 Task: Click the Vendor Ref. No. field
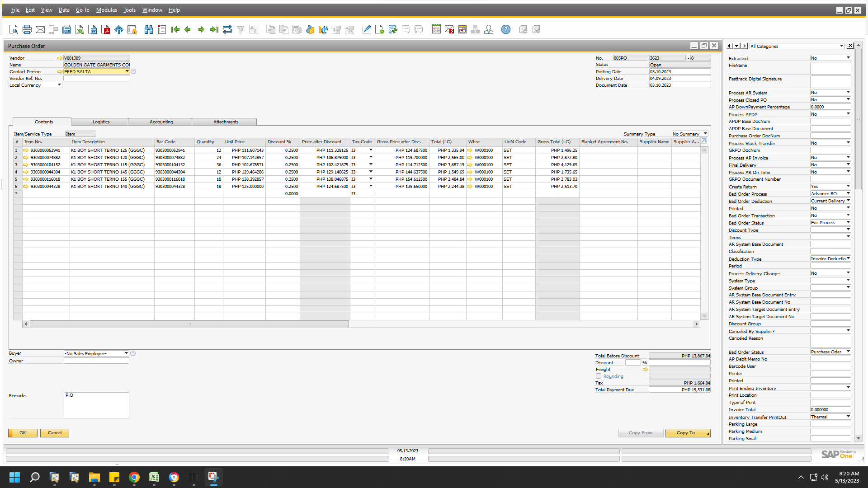[96, 79]
